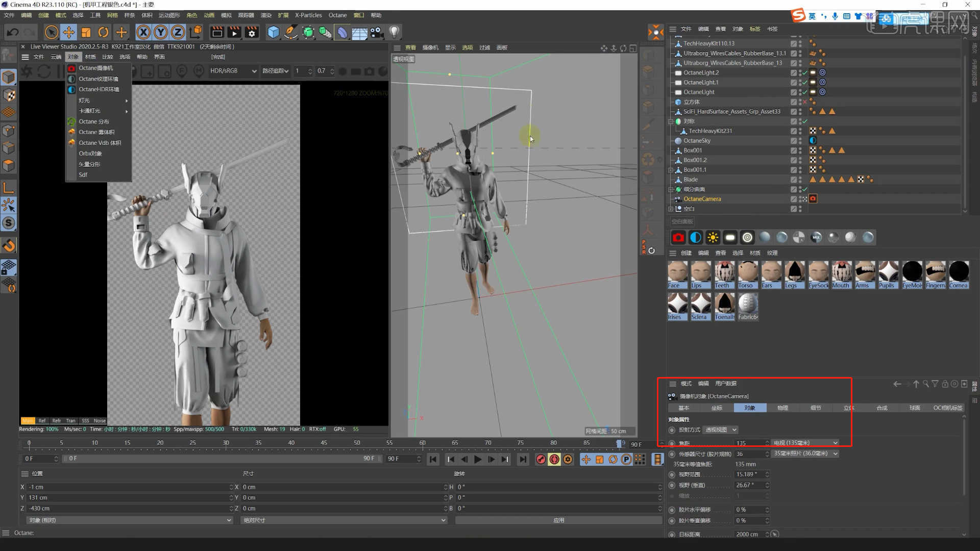Select the Live Selection tool in left toolbar
This screenshot has height=551, width=980.
point(9,205)
